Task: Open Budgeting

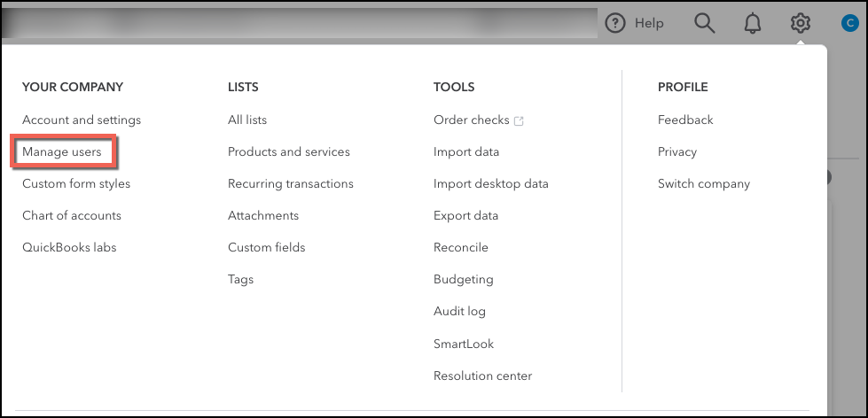Action: click(x=464, y=279)
